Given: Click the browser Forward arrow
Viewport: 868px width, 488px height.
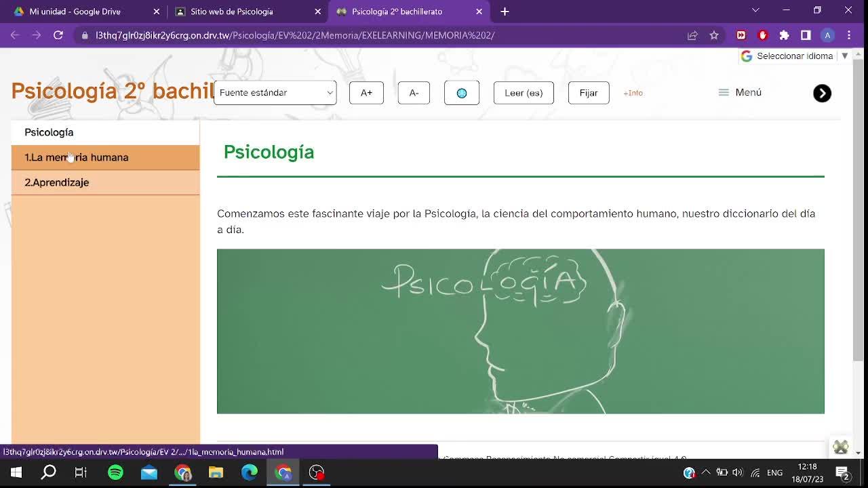Looking at the screenshot, I should [x=37, y=35].
